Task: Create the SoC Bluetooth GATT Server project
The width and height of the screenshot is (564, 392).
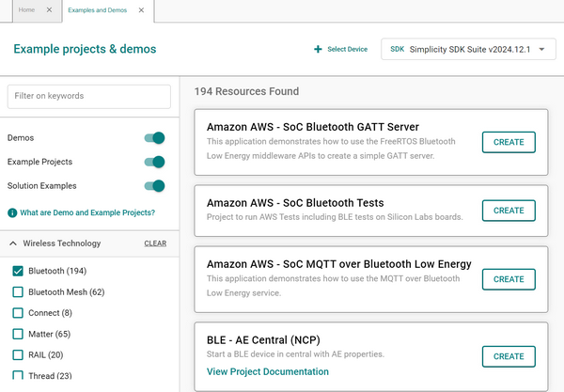Action: (x=509, y=142)
